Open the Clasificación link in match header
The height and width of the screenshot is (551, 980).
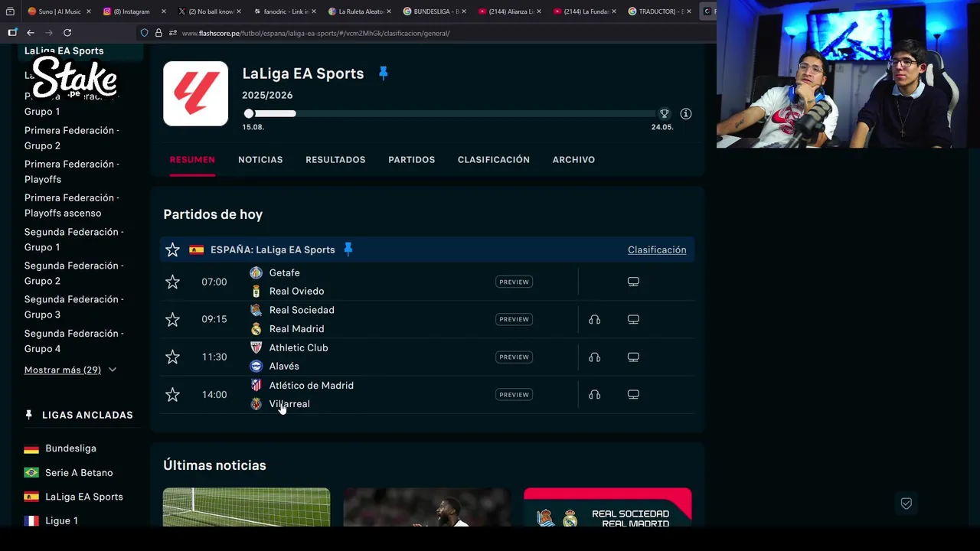click(657, 249)
